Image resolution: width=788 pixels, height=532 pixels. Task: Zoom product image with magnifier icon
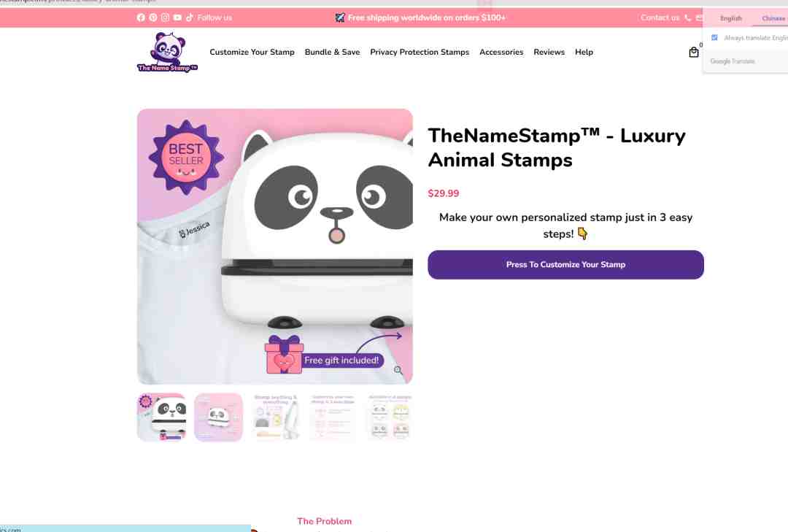click(x=398, y=369)
